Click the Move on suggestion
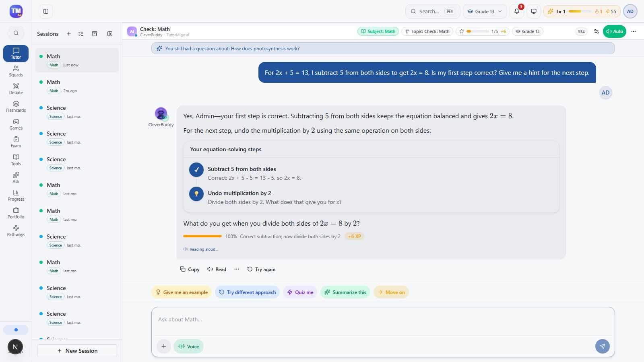 click(x=391, y=292)
